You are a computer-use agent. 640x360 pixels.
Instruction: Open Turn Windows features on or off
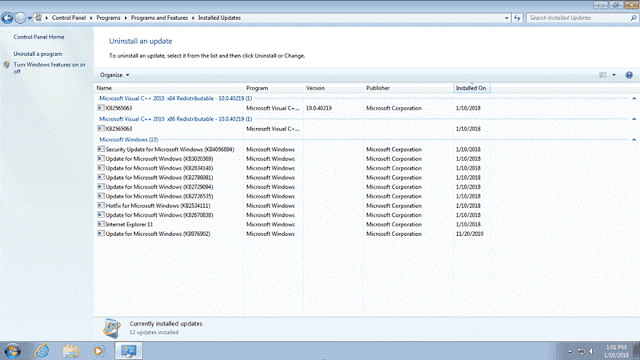click(x=49, y=68)
